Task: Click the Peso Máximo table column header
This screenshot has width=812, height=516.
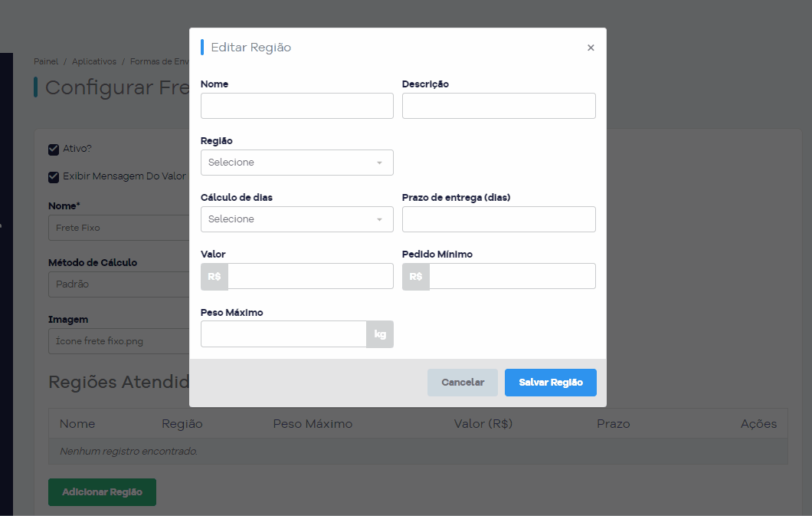Action: pyautogui.click(x=313, y=424)
